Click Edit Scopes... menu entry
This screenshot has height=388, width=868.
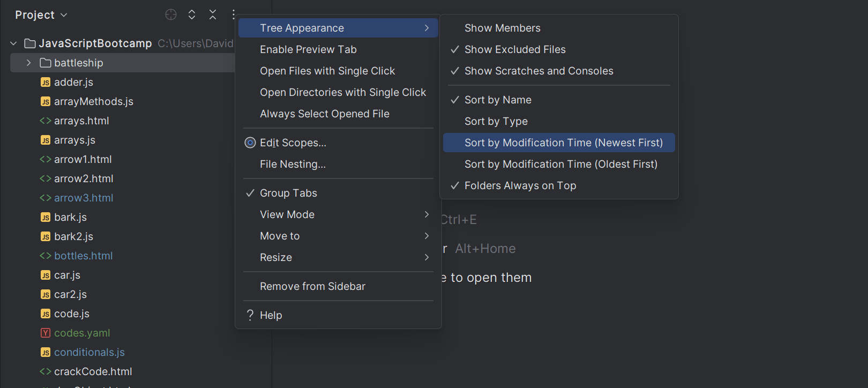[x=293, y=143]
